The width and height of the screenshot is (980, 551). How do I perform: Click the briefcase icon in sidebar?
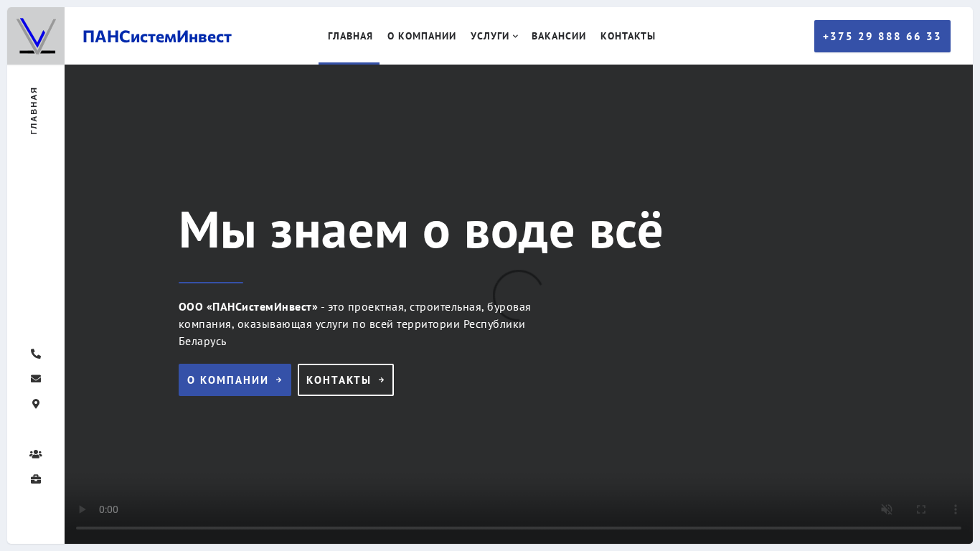pos(36,479)
